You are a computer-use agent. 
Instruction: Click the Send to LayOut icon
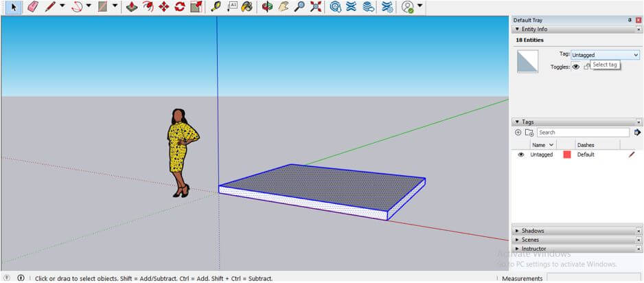pos(369,7)
